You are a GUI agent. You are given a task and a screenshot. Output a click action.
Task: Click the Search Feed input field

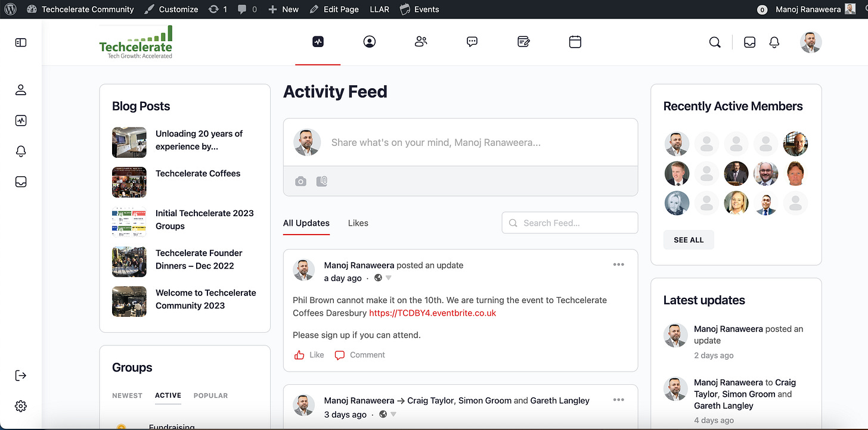(x=570, y=223)
